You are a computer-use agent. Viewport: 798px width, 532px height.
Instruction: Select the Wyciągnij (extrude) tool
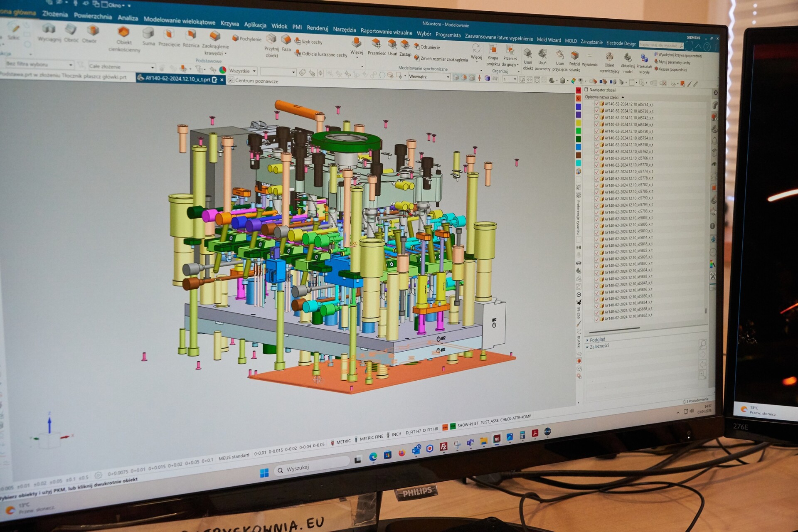(x=49, y=30)
